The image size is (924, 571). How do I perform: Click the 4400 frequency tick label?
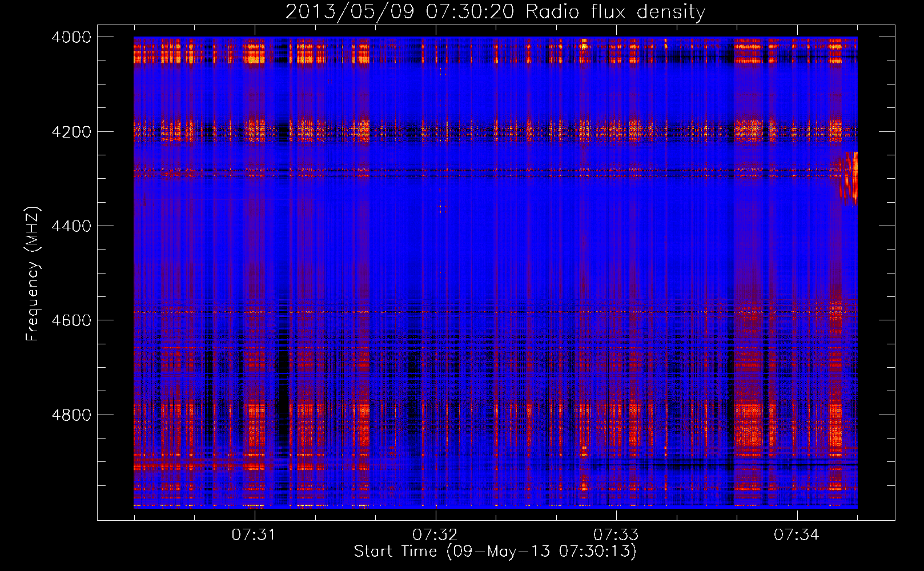[71, 226]
